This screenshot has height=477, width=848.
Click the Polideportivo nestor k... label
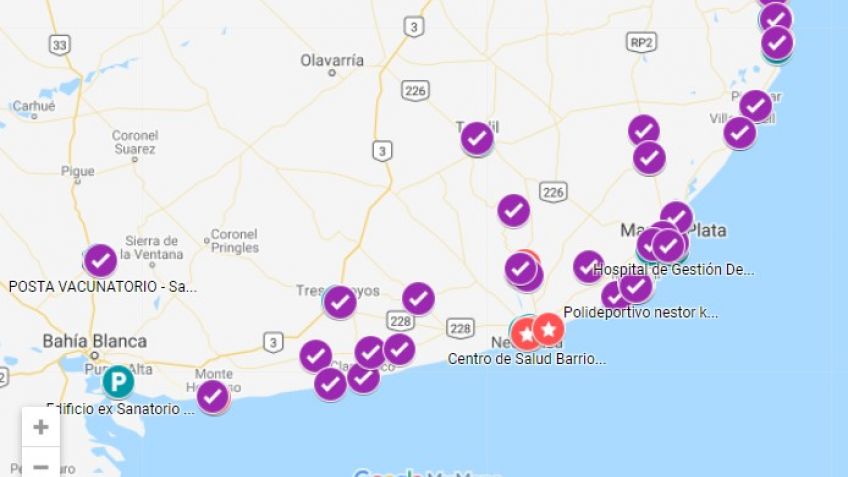click(641, 313)
